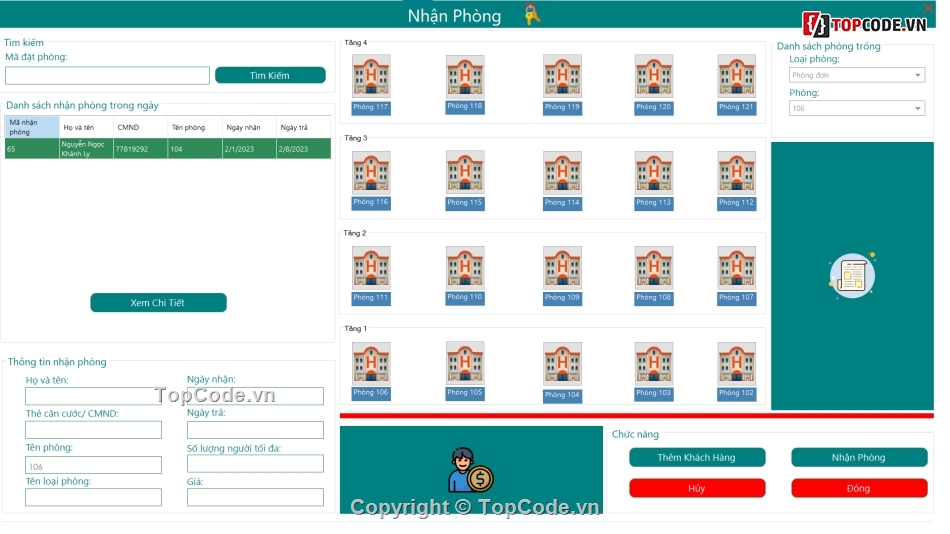The height and width of the screenshot is (534, 950).
Task: Click the Mã đặt phòng input field
Action: 107,75
